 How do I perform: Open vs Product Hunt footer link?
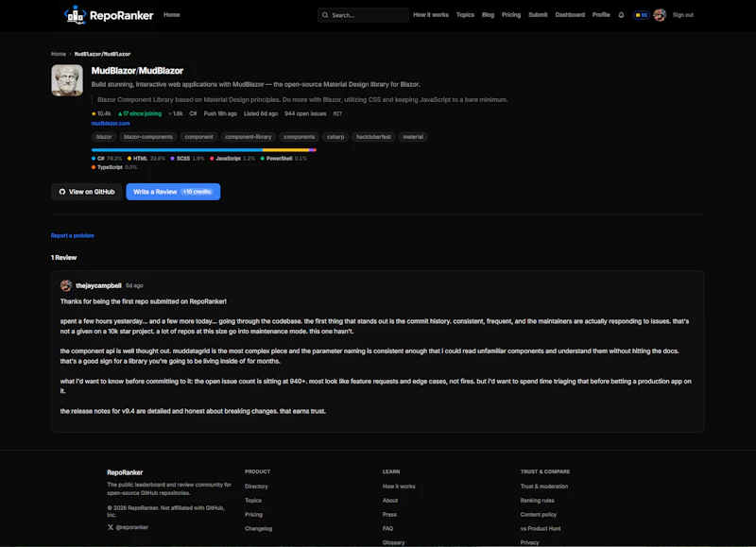541,529
